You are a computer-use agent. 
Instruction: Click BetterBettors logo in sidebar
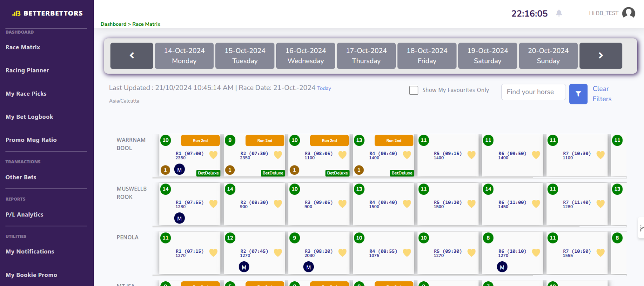click(47, 13)
